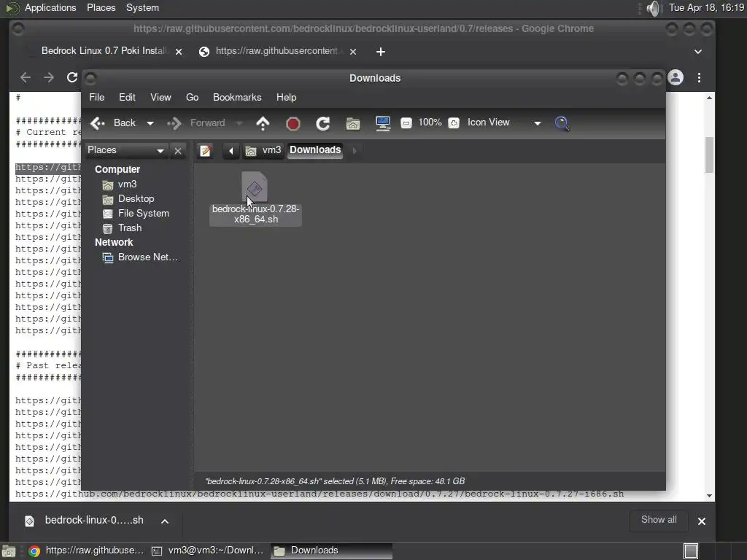The height and width of the screenshot is (560, 747).
Task: Switch to the vm3@vm3 terminal in the taskbar
Action: point(207,551)
